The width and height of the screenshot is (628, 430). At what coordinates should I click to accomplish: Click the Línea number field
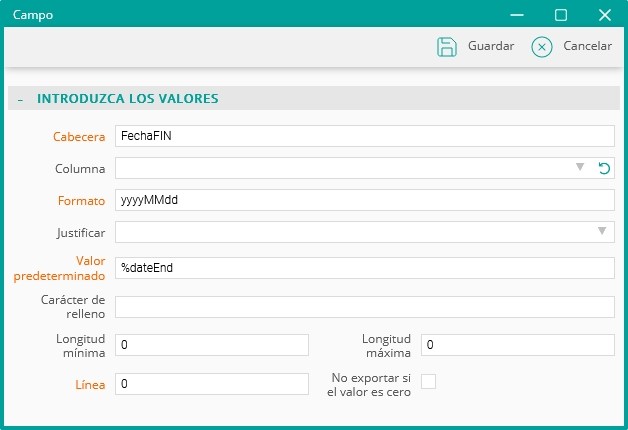[212, 384]
